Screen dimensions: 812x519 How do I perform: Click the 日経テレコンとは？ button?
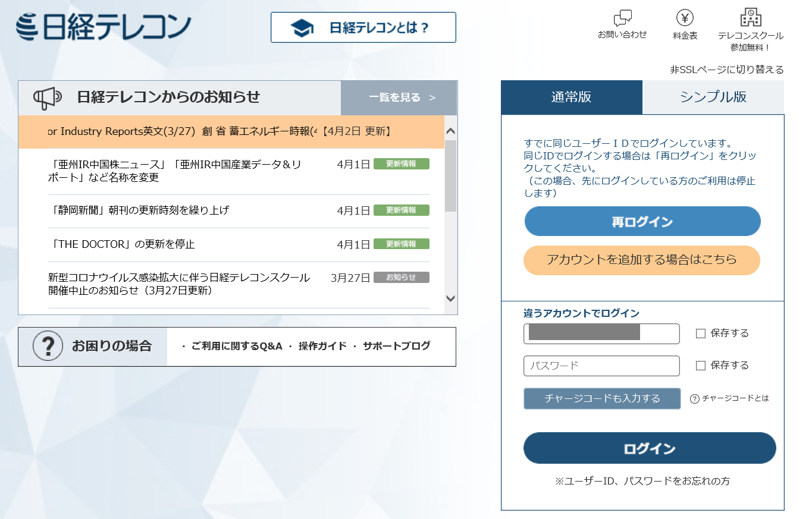(x=363, y=27)
